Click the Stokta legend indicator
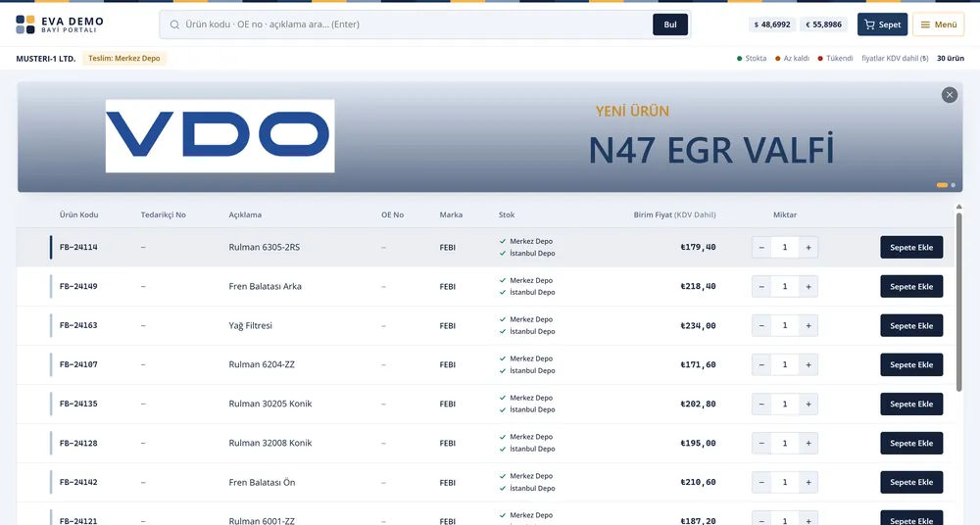Viewport: 980px width, 525px height. (752, 58)
